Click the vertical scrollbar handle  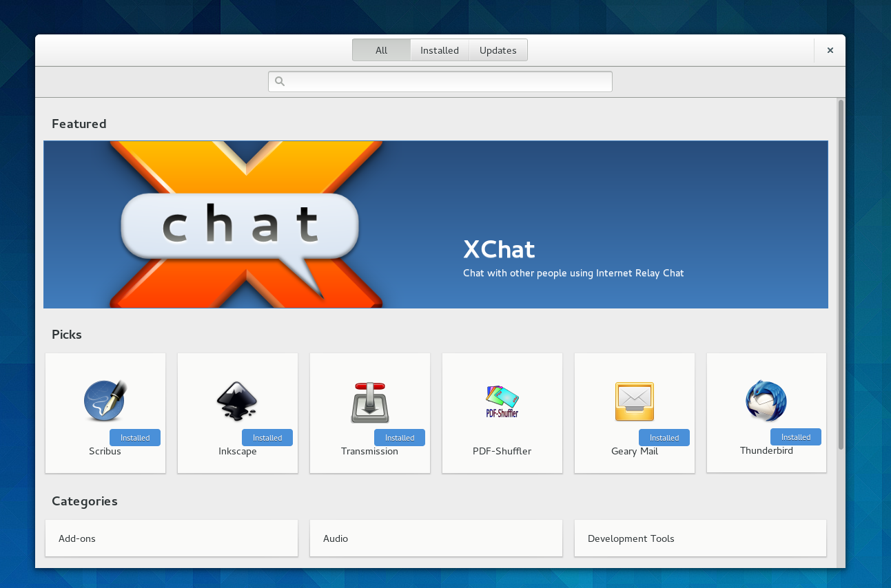(x=841, y=275)
